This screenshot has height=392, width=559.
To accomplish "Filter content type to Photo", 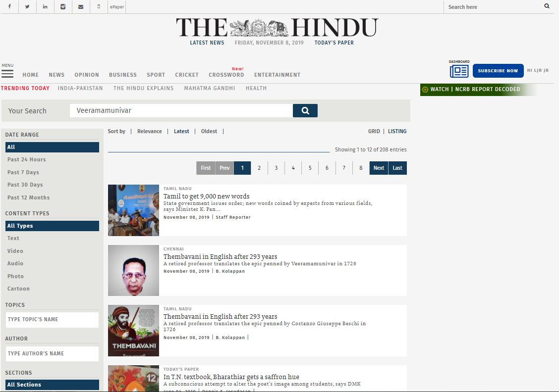I will point(16,276).
